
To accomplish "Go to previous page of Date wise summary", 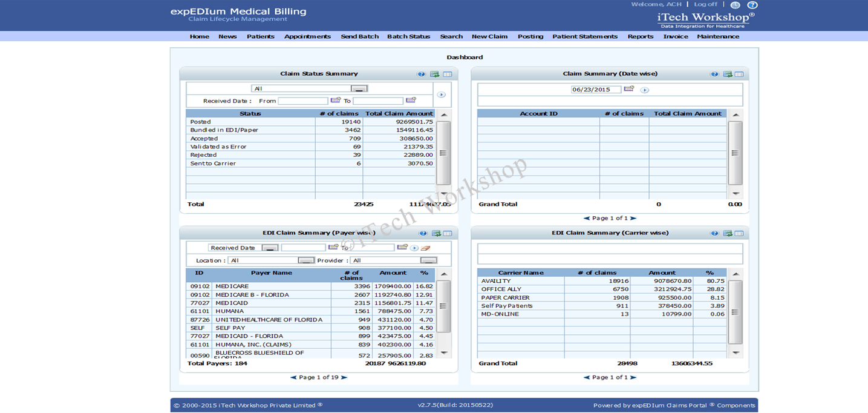I will (587, 218).
